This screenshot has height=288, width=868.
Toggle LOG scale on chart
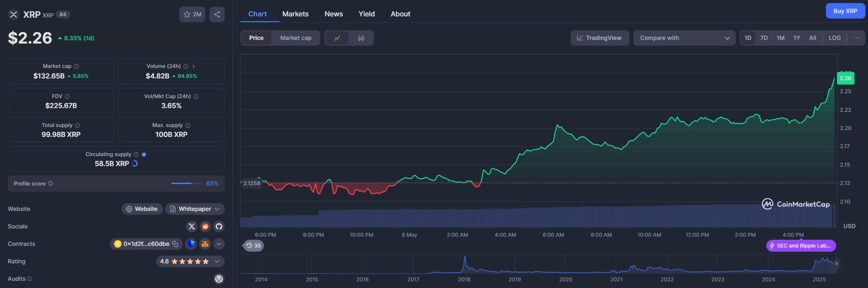pos(835,38)
